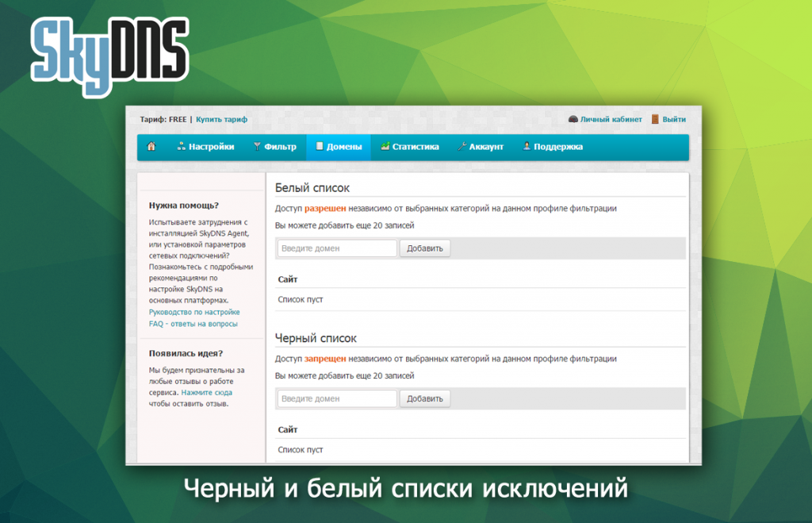Image resolution: width=812 pixels, height=523 pixels.
Task: Go to the Аккаунт section
Action: [x=480, y=147]
